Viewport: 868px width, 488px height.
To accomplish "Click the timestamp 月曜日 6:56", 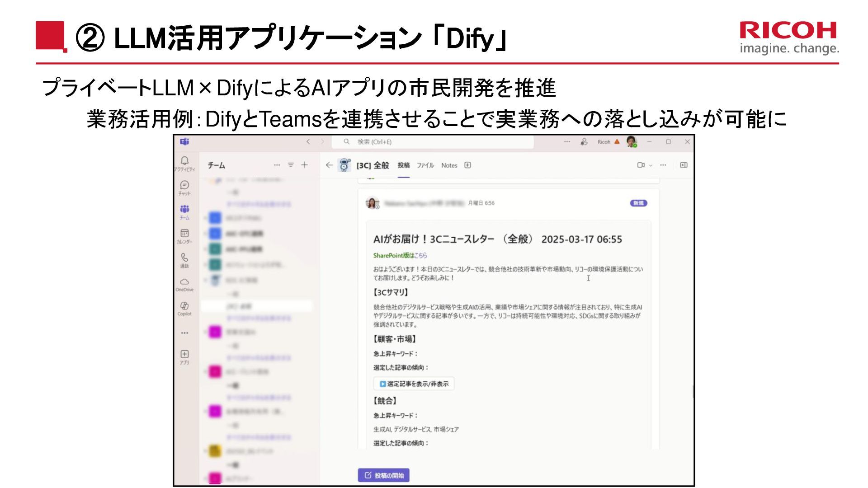I will (x=481, y=203).
